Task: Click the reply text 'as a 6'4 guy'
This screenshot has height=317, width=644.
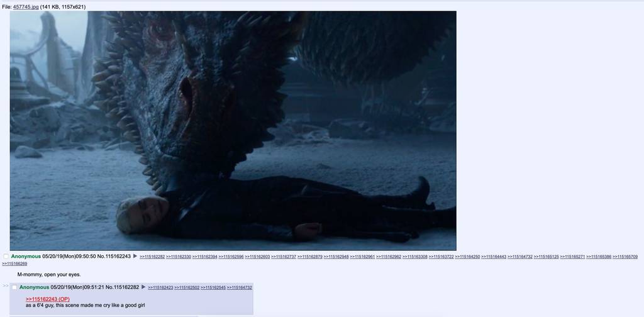Action: 40,305
